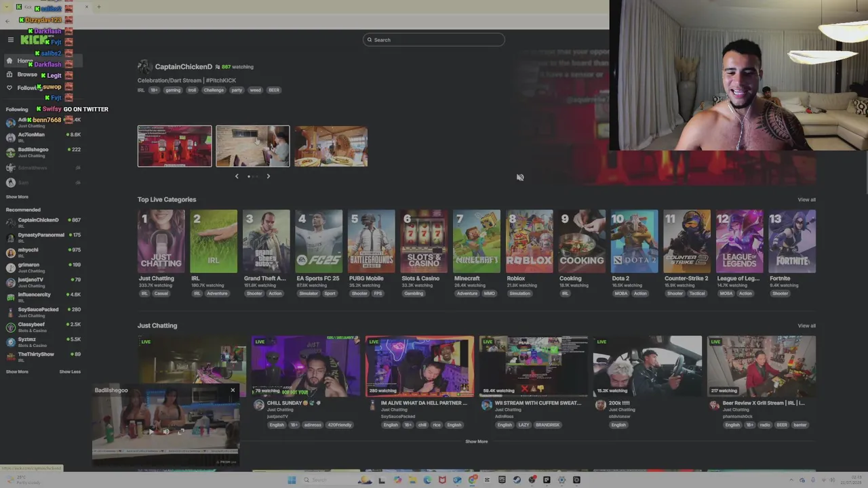Open Microsoft Edge from the taskbar
The height and width of the screenshot is (488, 868).
tap(427, 480)
